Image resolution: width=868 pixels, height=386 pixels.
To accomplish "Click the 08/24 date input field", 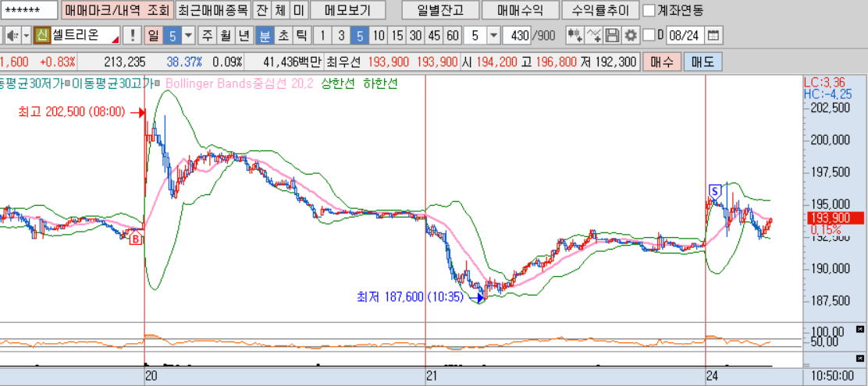I will coord(686,36).
